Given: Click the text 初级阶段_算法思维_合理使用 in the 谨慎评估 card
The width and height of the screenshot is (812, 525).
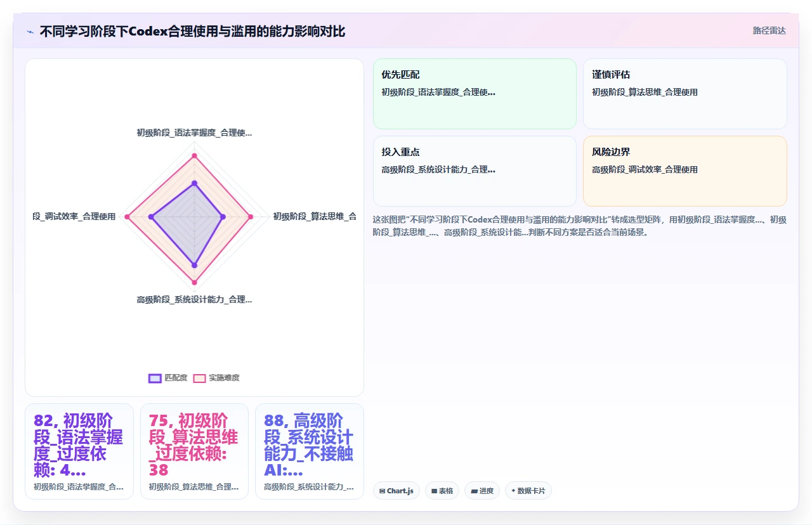Looking at the screenshot, I should point(645,92).
